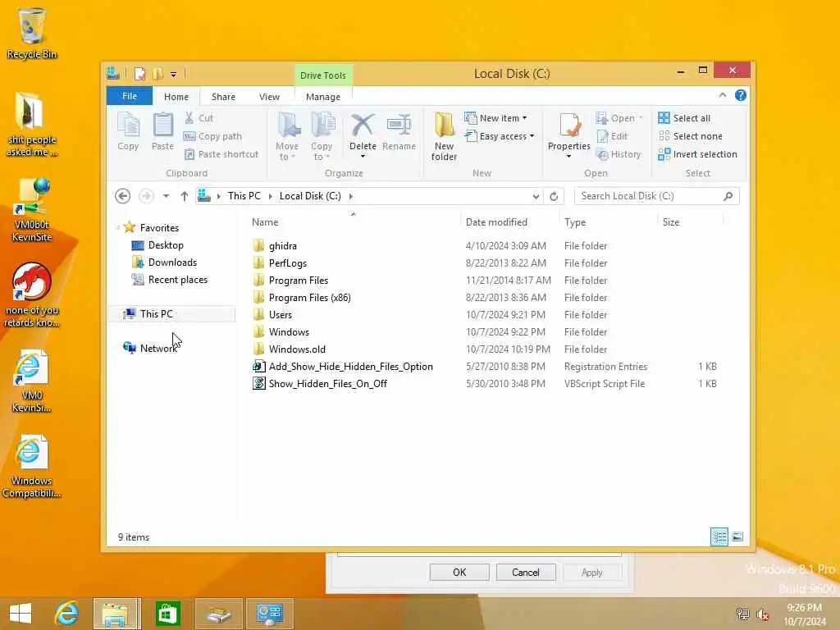The height and width of the screenshot is (630, 840).
Task: Create a New folder from the ribbon
Action: click(x=444, y=137)
